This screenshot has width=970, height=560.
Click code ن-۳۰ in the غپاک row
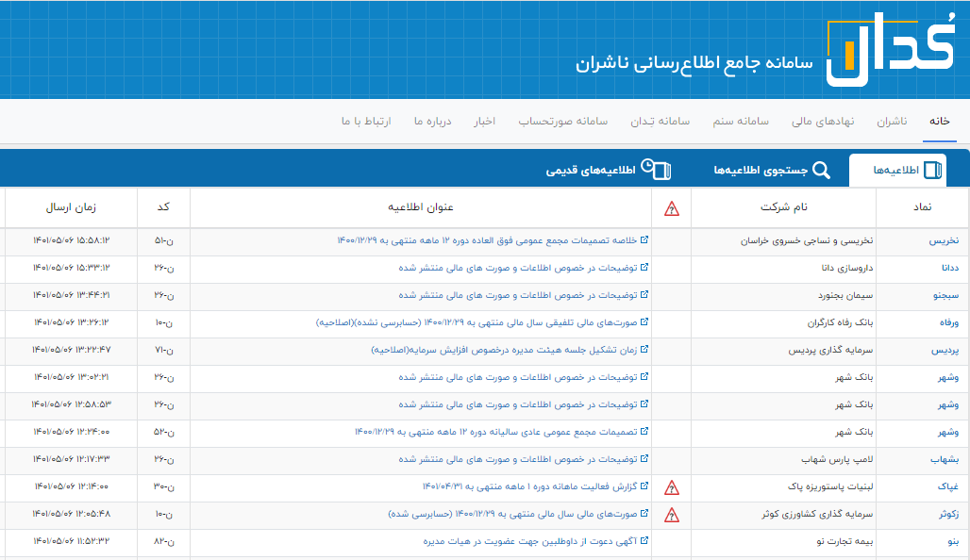(x=164, y=487)
